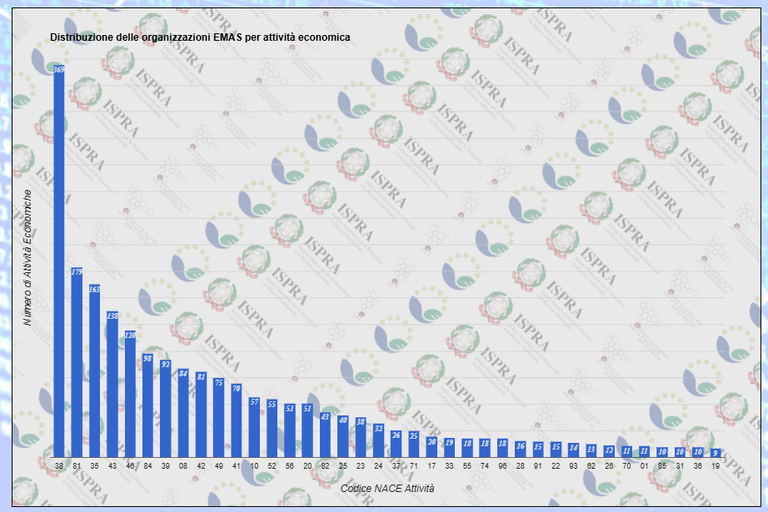Click x-axis label '10'
Viewport: 768px width, 512px height.
[x=254, y=466]
